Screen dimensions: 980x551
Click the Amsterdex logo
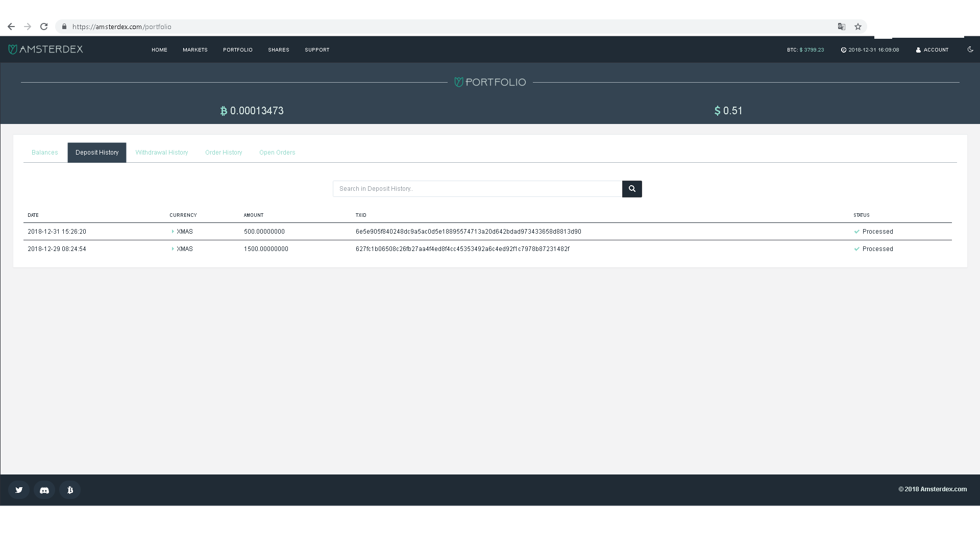point(45,49)
